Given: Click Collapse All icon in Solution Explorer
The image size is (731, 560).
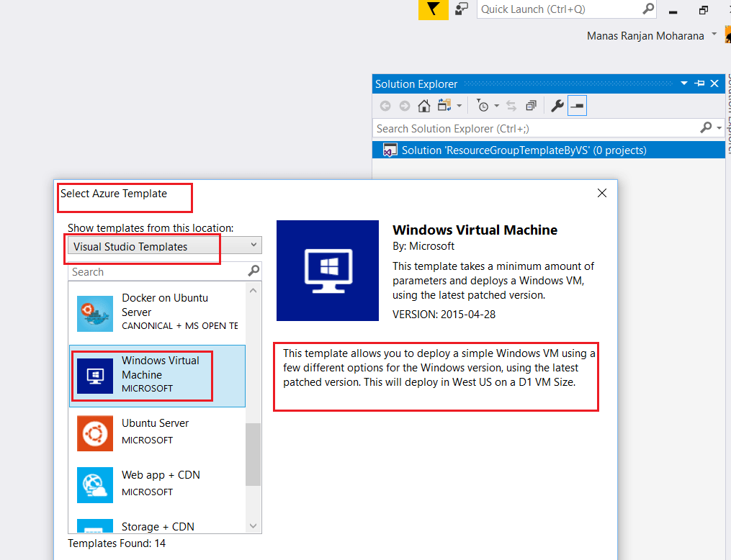Looking at the screenshot, I should point(531,107).
